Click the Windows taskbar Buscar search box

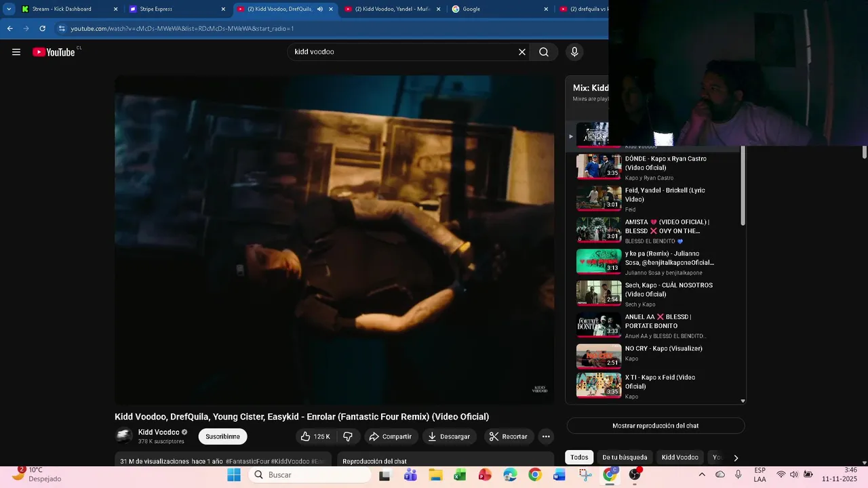click(310, 475)
